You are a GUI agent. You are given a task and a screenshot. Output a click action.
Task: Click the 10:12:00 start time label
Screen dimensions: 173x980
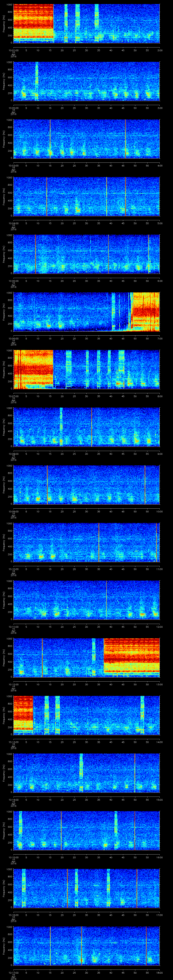[x=13, y=684]
